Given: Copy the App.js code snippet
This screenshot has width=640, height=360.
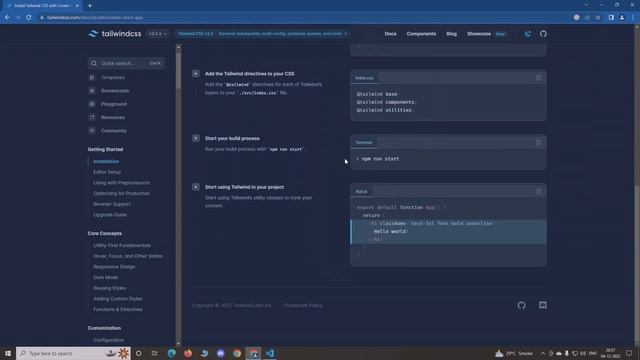Looking at the screenshot, I should pos(538,191).
